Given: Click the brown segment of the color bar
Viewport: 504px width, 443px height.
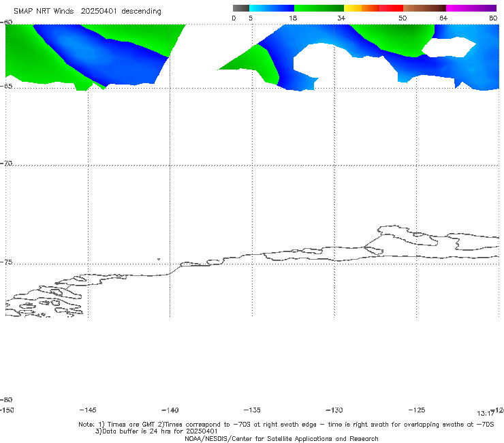Looking at the screenshot, I should click(424, 8).
